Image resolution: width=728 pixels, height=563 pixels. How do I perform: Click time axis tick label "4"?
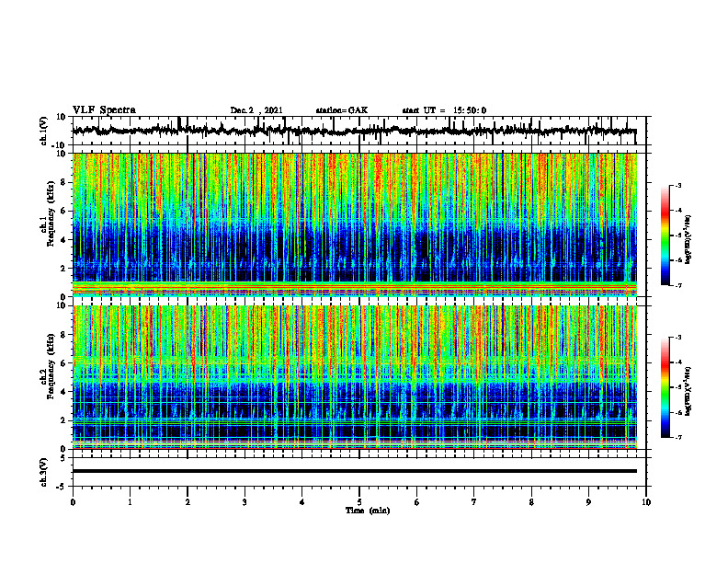302,502
